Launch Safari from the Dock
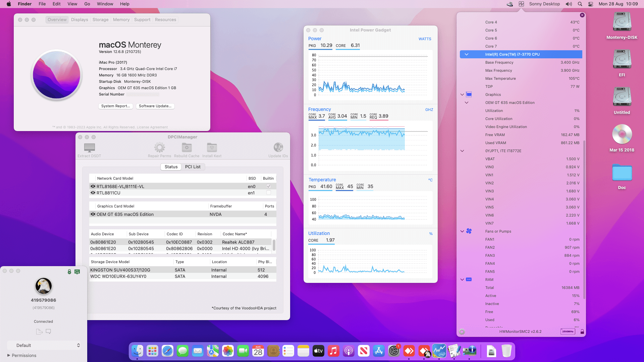Viewport: 644px width, 362px height. [x=167, y=351]
